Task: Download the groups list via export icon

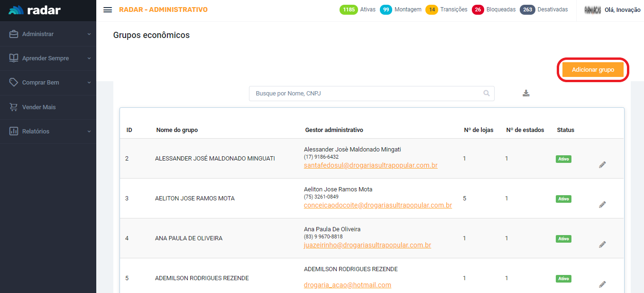Action: pyautogui.click(x=526, y=93)
